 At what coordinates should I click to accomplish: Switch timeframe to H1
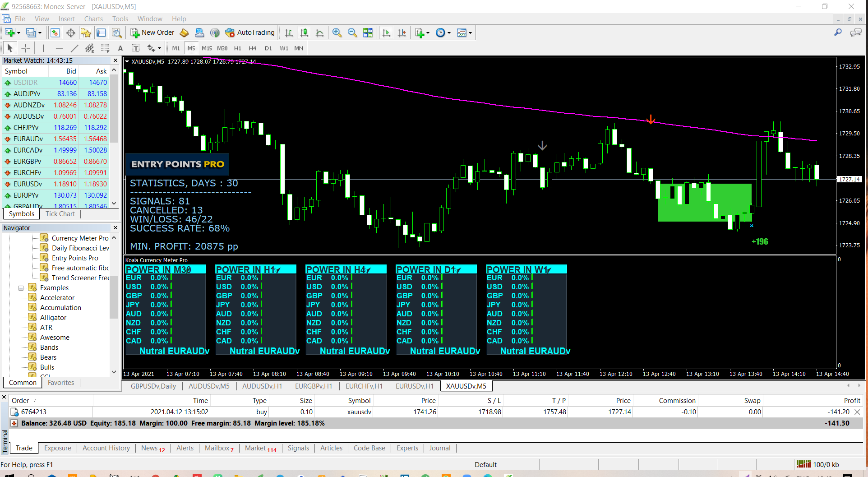point(238,48)
